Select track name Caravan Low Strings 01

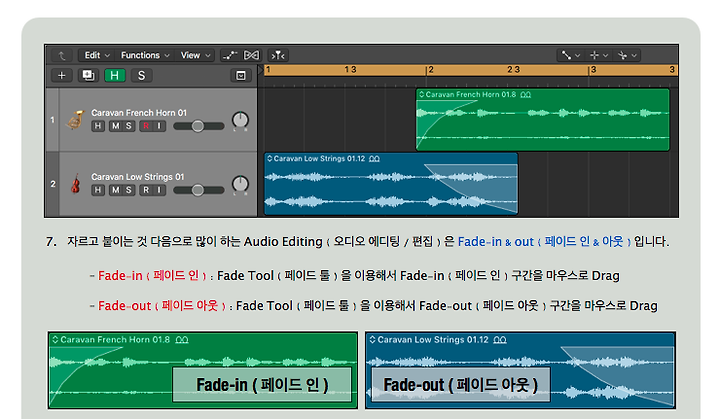(137, 176)
